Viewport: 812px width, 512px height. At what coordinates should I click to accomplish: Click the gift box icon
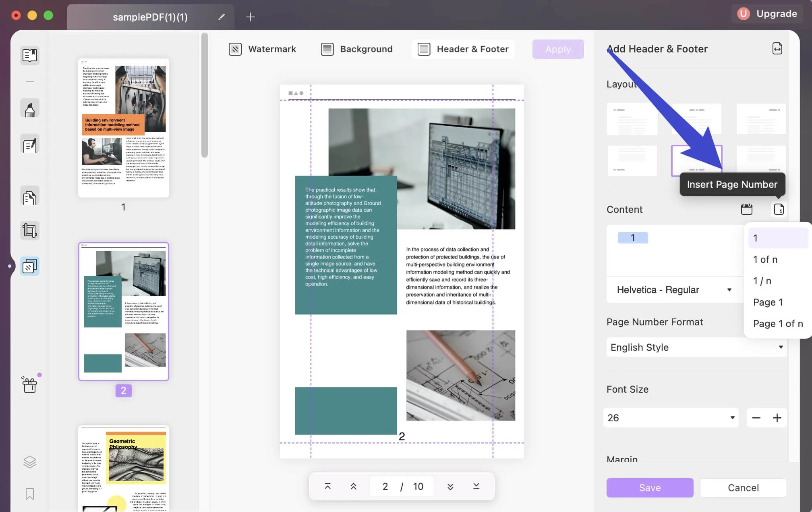[30, 385]
